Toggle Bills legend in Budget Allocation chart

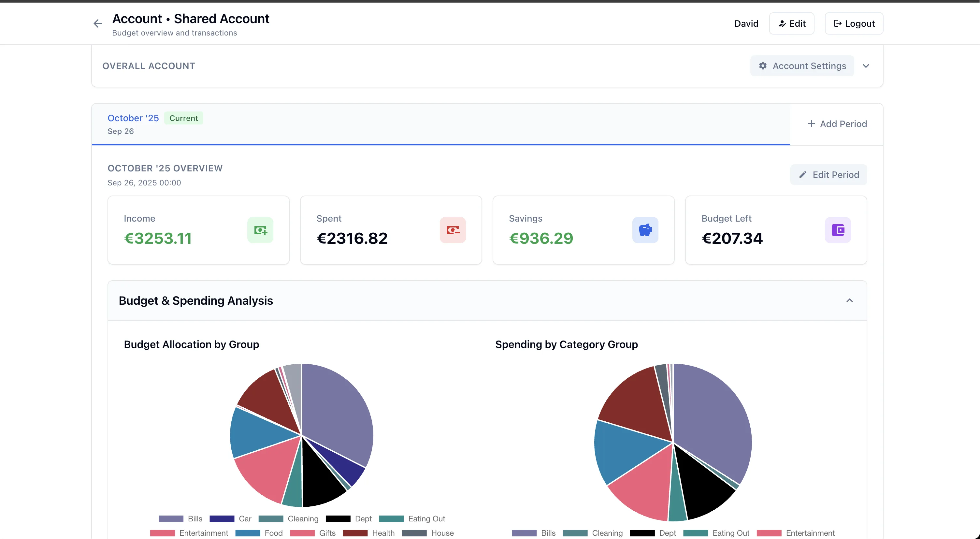180,518
